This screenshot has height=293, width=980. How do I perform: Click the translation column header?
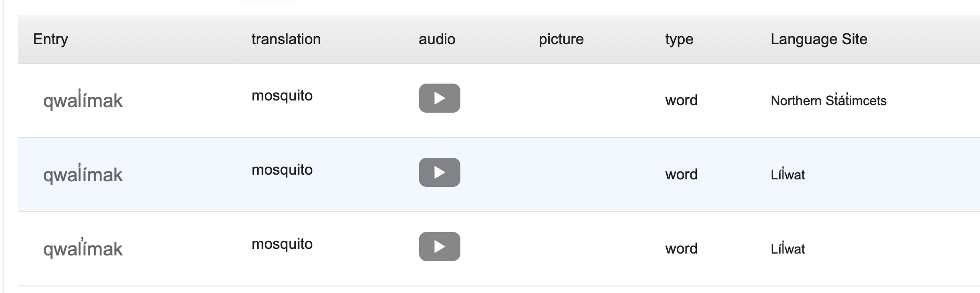pyautogui.click(x=286, y=39)
